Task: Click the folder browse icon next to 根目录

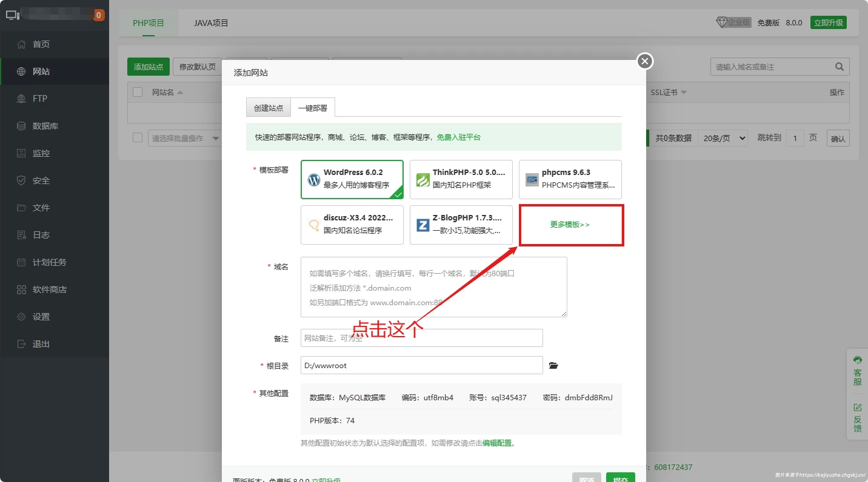Action: coord(552,365)
